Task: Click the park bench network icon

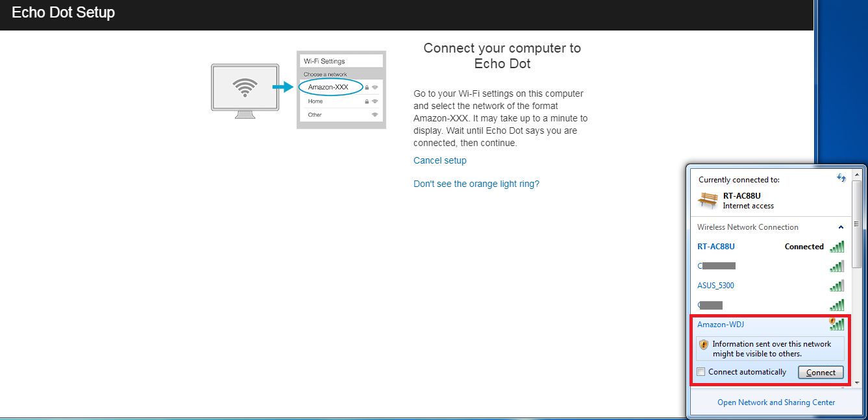Action: point(707,200)
